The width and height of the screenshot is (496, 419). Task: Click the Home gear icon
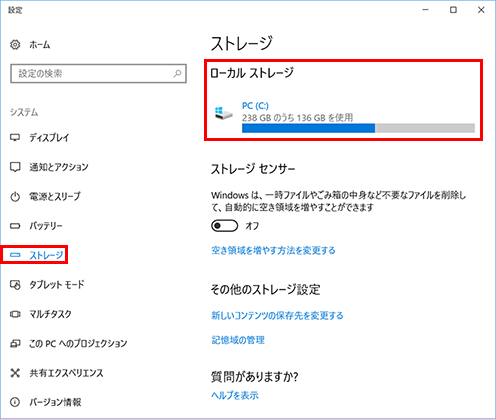click(x=15, y=44)
